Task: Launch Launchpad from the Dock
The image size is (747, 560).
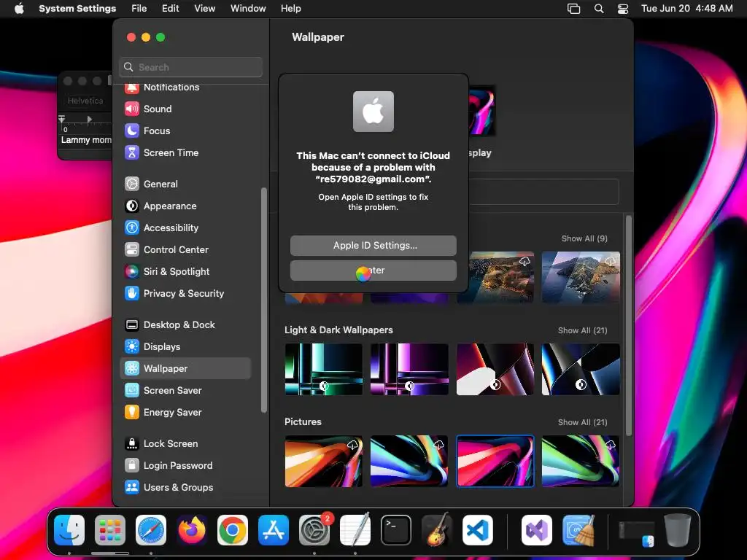Action: [x=110, y=530]
